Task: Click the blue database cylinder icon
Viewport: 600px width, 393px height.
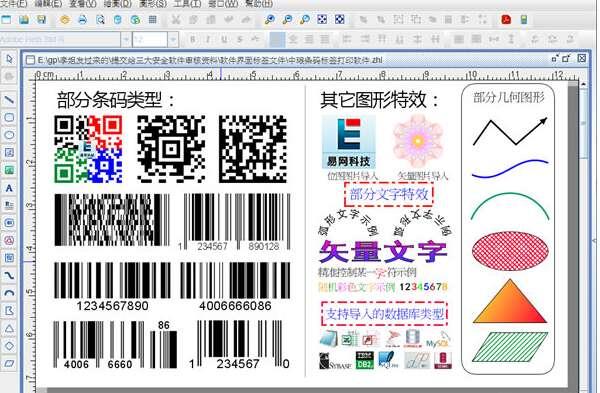Action: [117, 19]
